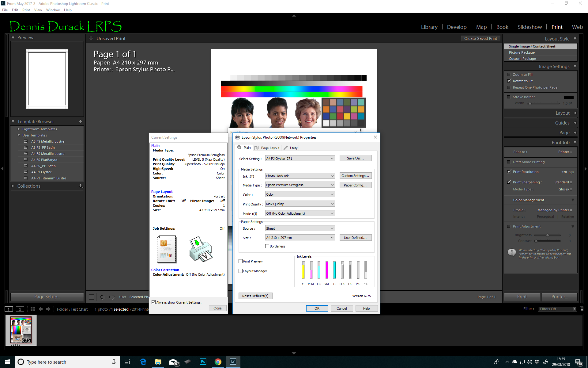Open paper Source dropdown Sheet
The width and height of the screenshot is (588, 368).
300,228
